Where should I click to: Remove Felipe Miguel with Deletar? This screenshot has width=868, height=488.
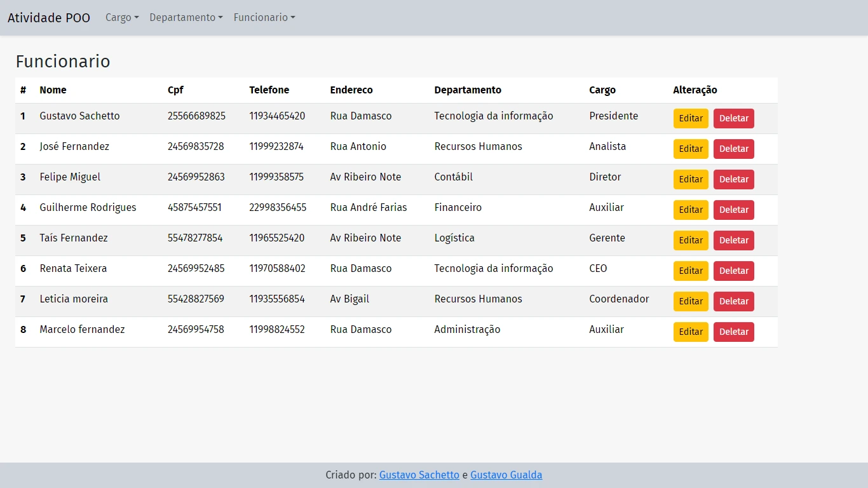[733, 179]
